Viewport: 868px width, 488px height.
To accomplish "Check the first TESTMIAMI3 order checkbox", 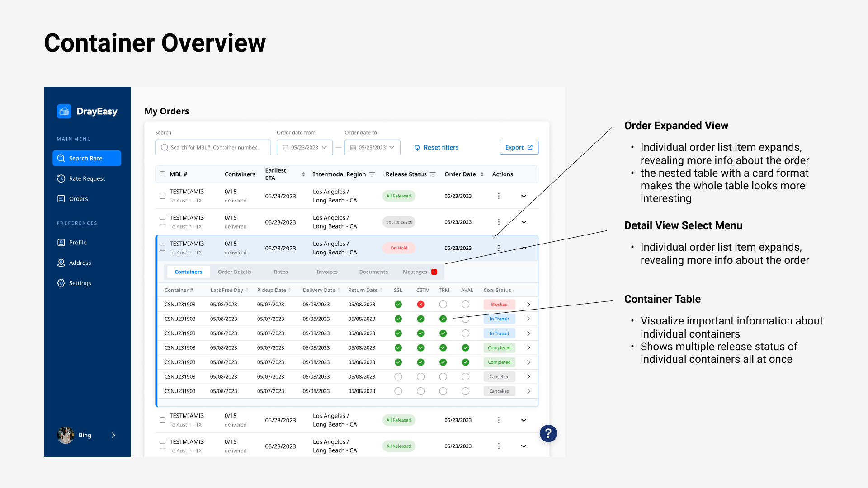I will point(162,196).
